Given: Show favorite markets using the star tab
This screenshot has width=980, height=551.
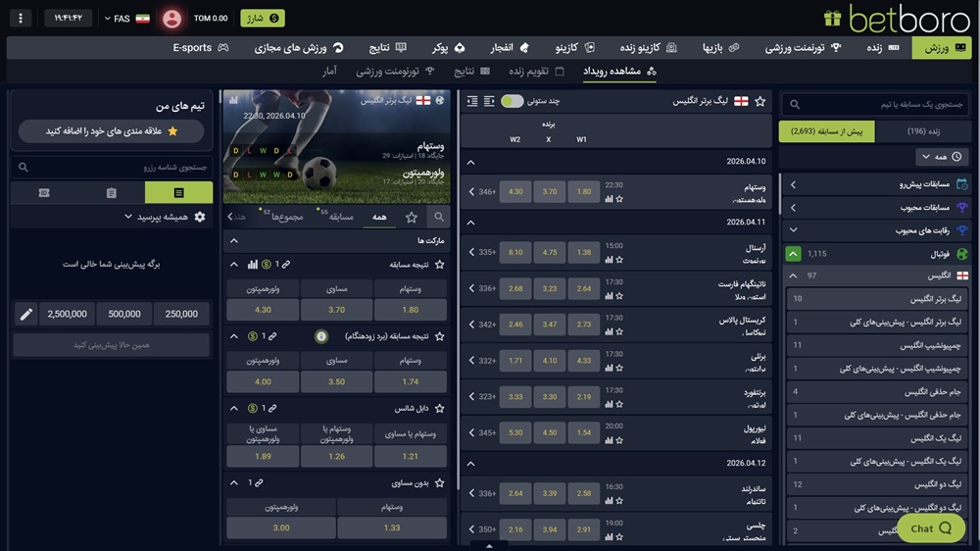Looking at the screenshot, I should (412, 217).
